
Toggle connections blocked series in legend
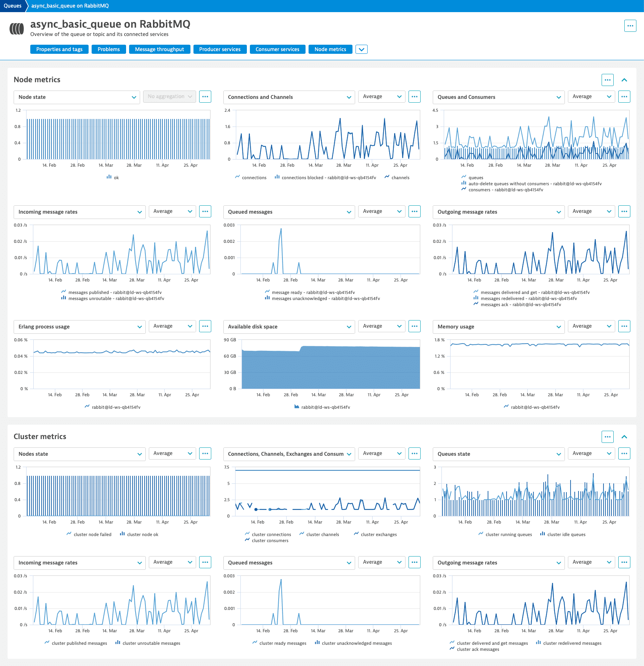click(x=325, y=177)
